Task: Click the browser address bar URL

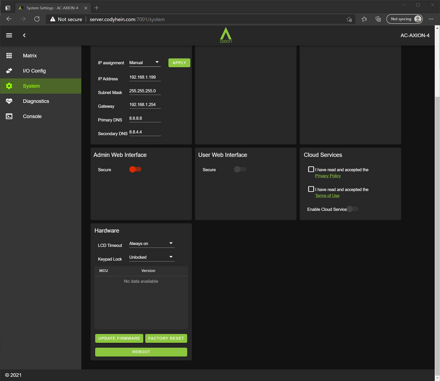Action: click(127, 19)
